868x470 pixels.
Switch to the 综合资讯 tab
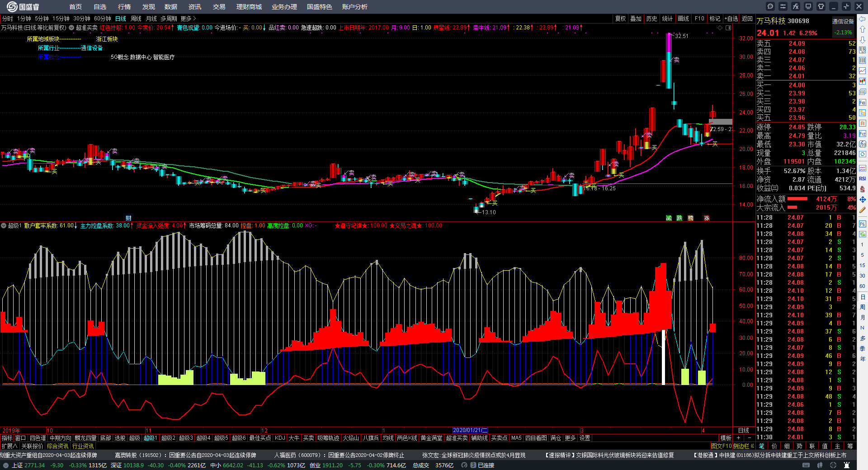point(57,446)
